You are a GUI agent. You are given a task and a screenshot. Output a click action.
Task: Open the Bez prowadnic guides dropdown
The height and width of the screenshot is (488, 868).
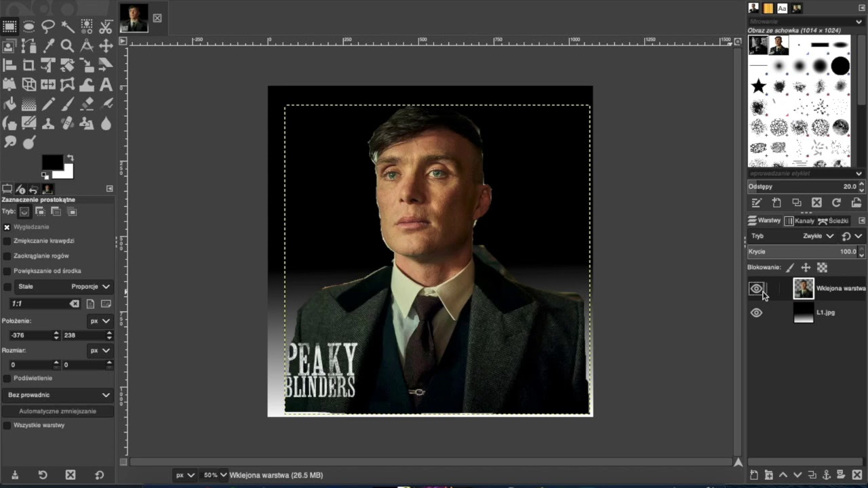58,395
